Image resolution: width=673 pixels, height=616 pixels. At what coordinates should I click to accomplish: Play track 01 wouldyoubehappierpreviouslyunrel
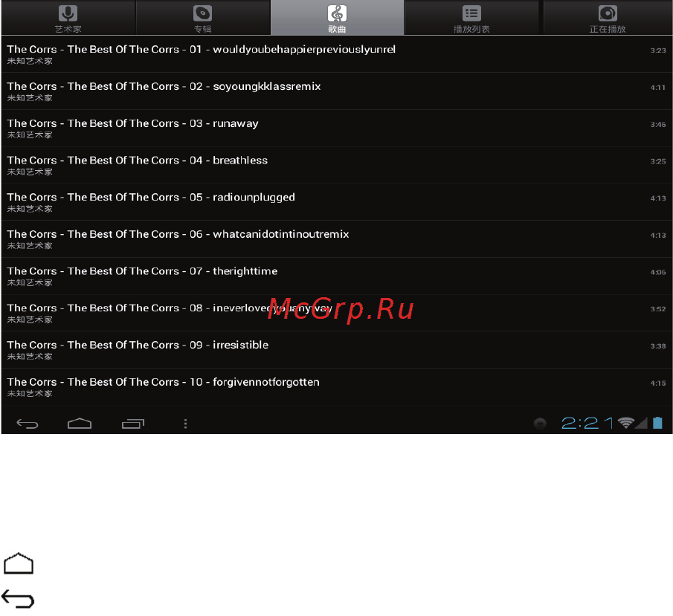pos(336,54)
